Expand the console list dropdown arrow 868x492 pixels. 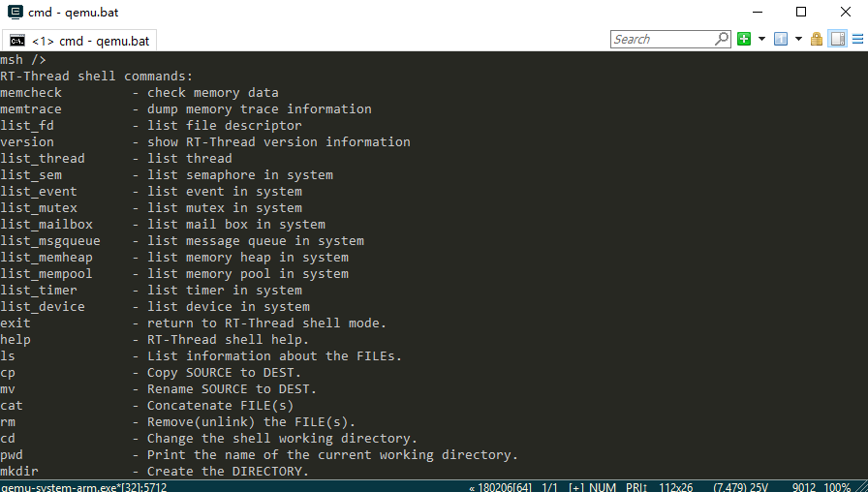tap(798, 39)
